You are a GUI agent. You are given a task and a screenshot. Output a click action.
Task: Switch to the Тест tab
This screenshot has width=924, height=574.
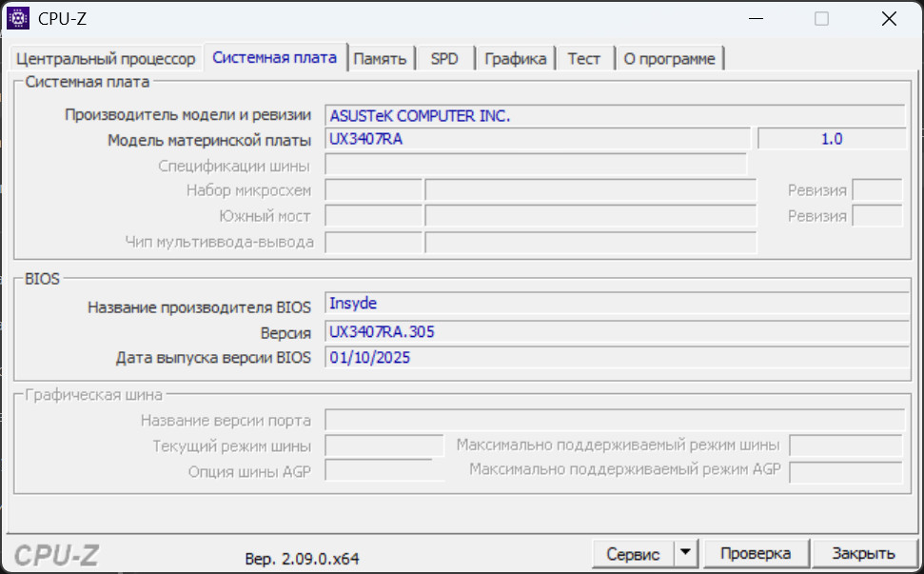click(584, 58)
